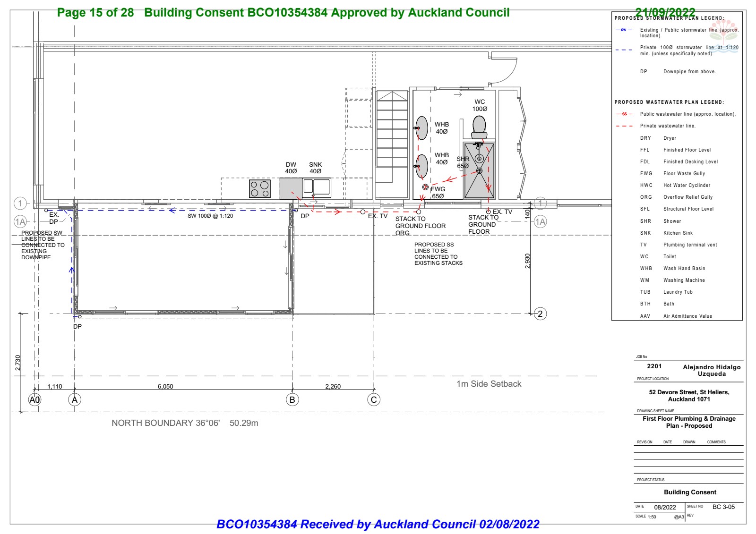Click the Stack to Ground Floor ORG label
756x534 pixels.
[x=421, y=226]
